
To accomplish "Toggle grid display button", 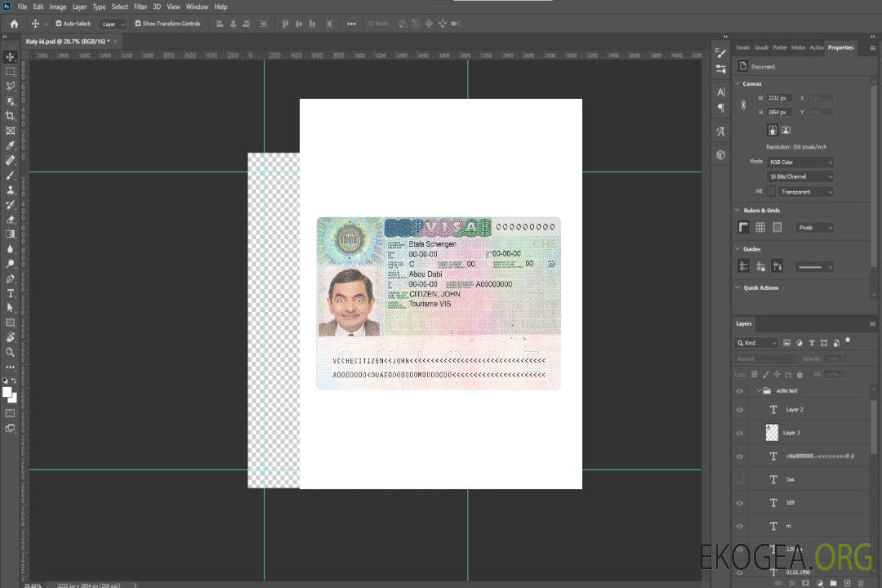I will 760,227.
